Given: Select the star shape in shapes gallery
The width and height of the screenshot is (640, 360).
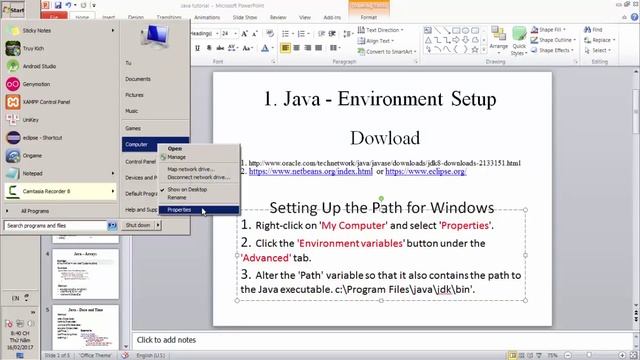Looking at the screenshot, I should click(x=475, y=50).
